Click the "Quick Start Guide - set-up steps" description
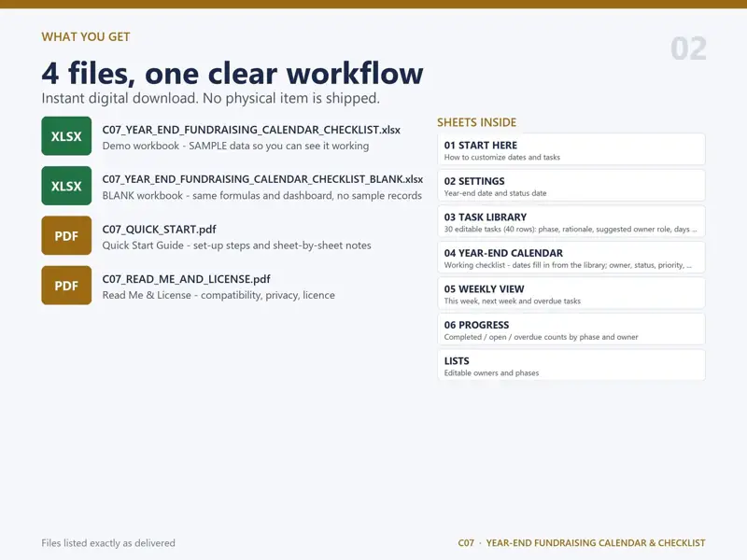 [237, 245]
